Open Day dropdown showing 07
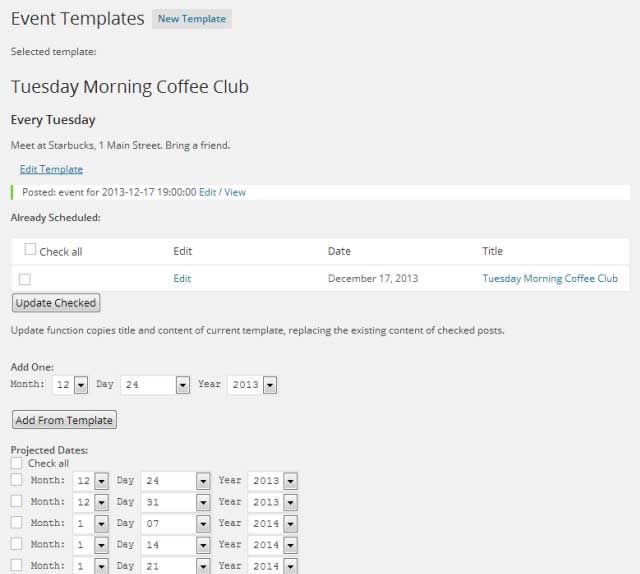Screen dimensions: 640x574 click(176, 523)
